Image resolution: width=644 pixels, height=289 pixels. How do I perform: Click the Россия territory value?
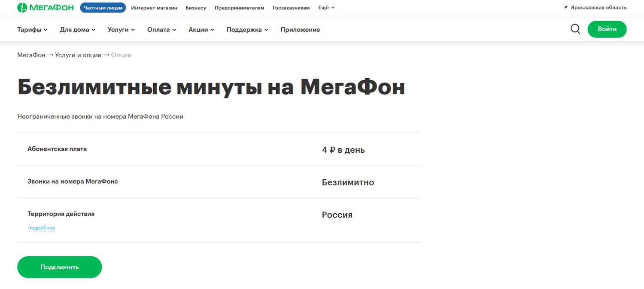(x=337, y=215)
